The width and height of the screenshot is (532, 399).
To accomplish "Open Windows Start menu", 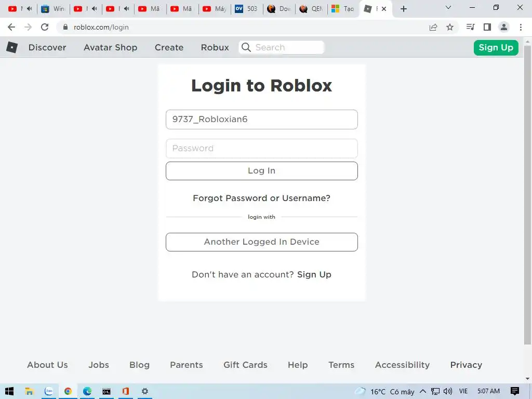I will point(9,391).
